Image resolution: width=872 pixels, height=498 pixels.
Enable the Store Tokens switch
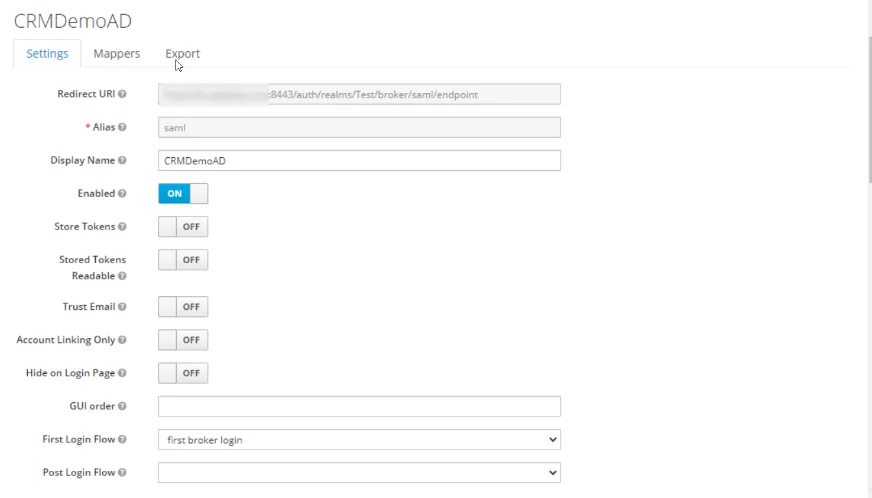coord(183,226)
